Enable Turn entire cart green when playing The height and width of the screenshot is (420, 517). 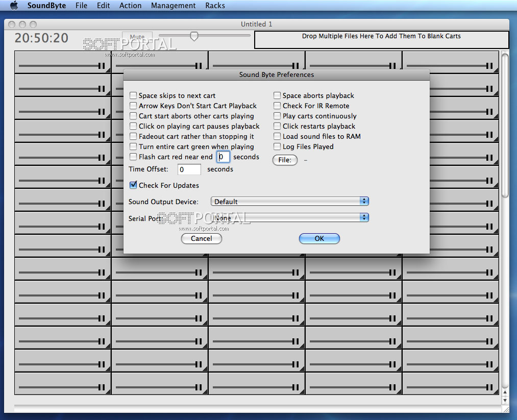pyautogui.click(x=133, y=146)
